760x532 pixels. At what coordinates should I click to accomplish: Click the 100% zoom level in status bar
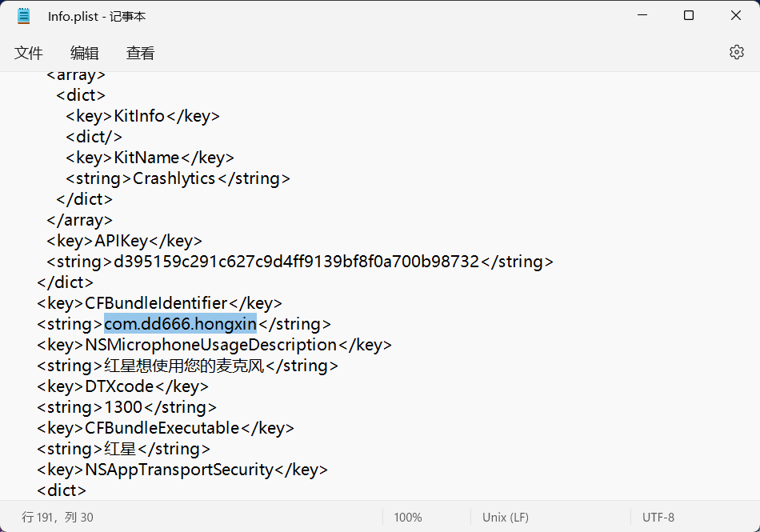coord(408,518)
